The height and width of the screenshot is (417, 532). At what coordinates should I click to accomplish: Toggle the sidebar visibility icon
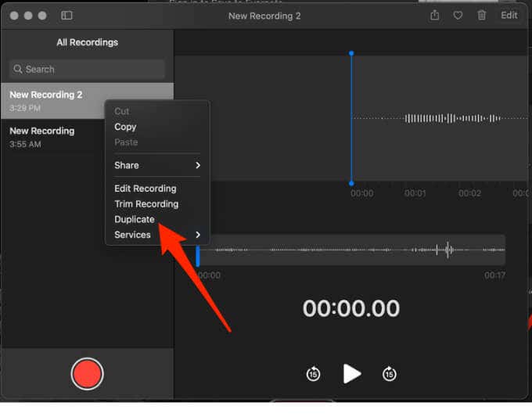(66, 16)
